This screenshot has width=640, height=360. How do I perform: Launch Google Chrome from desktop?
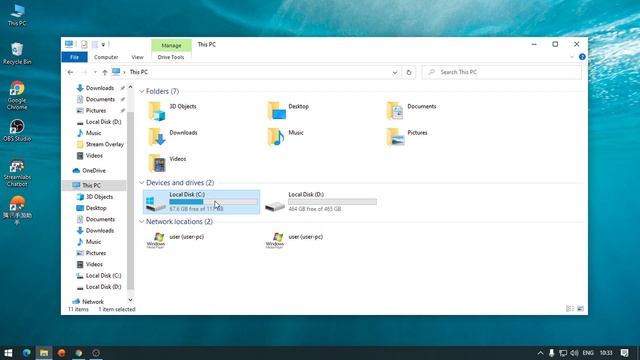point(17,96)
